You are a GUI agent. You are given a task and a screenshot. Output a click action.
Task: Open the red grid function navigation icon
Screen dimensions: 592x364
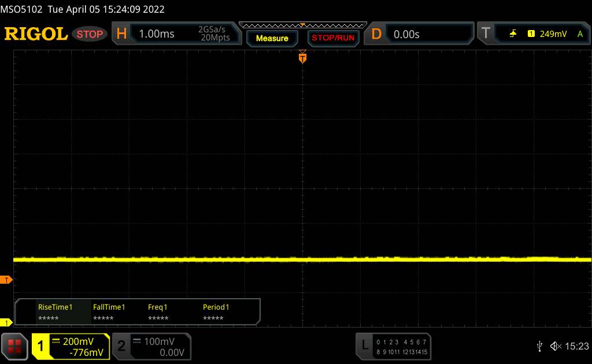(x=14, y=346)
